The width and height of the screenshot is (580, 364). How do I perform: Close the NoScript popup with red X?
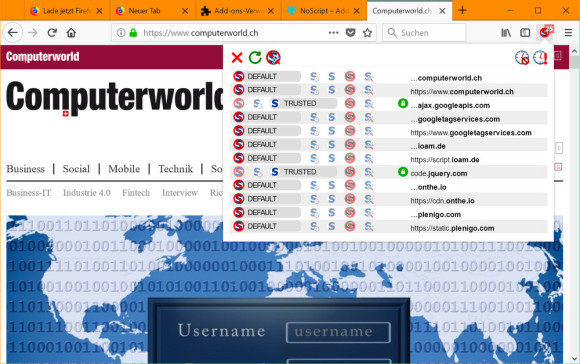[237, 58]
